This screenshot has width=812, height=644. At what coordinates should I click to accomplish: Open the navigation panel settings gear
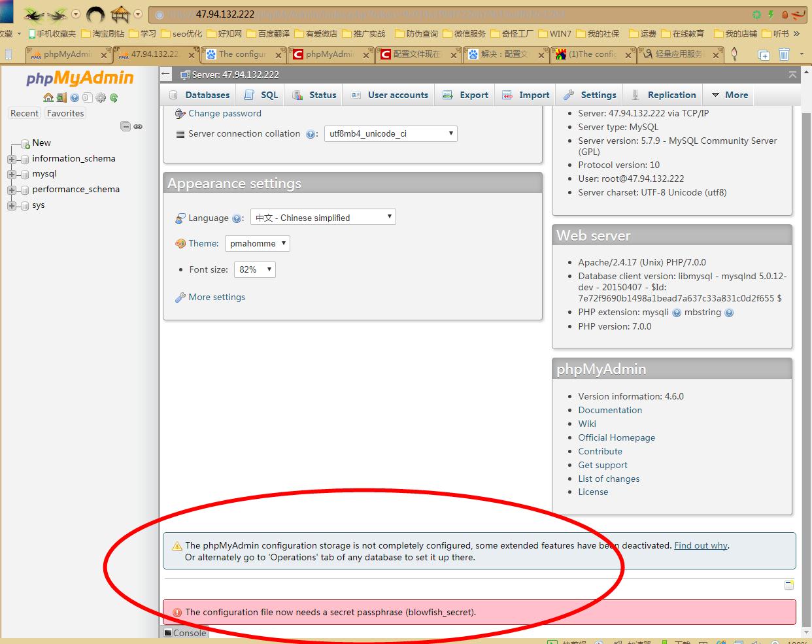point(101,97)
